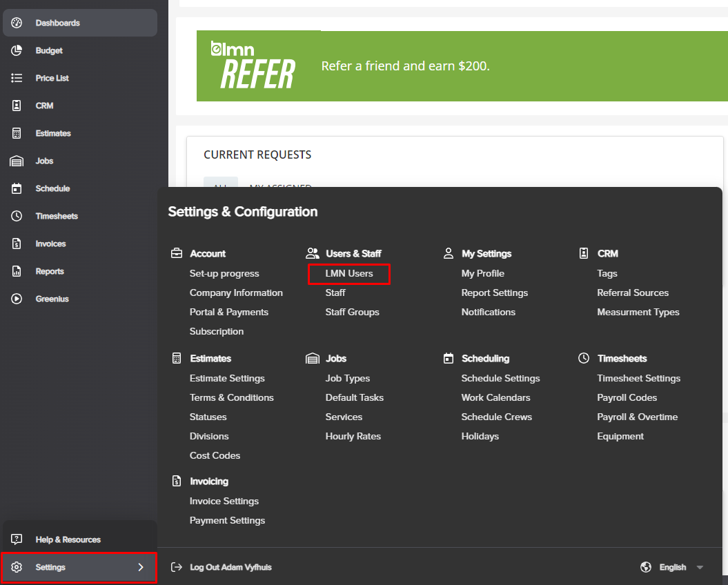Click the Jobs section garage icon in settings
The image size is (728, 585).
[313, 359]
